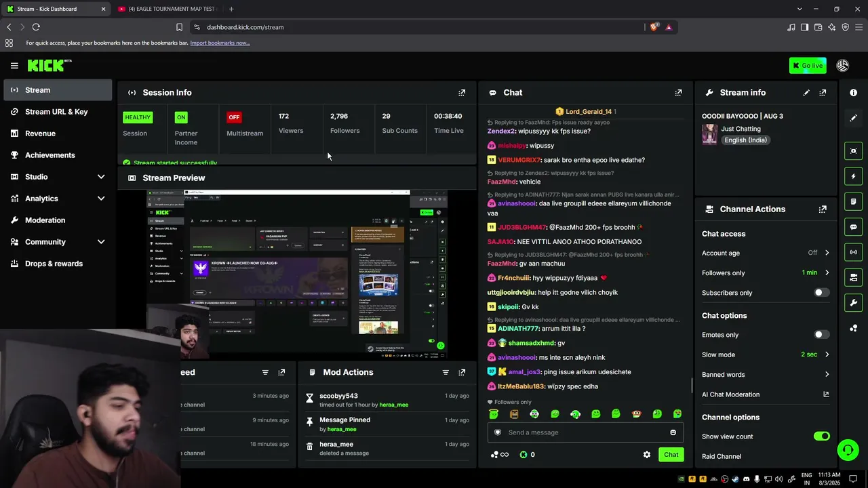This screenshot has width=868, height=488.
Task: Open Followers only duration chevron
Action: (827, 273)
